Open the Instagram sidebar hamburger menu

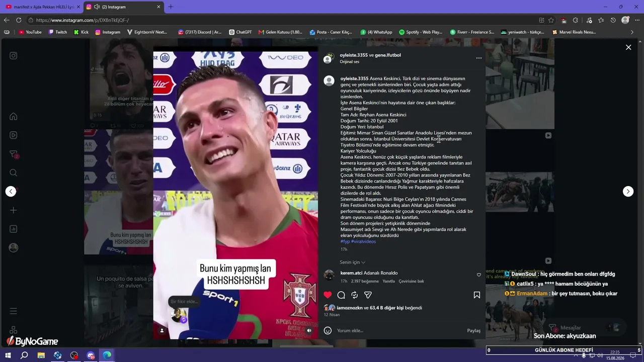point(14,311)
